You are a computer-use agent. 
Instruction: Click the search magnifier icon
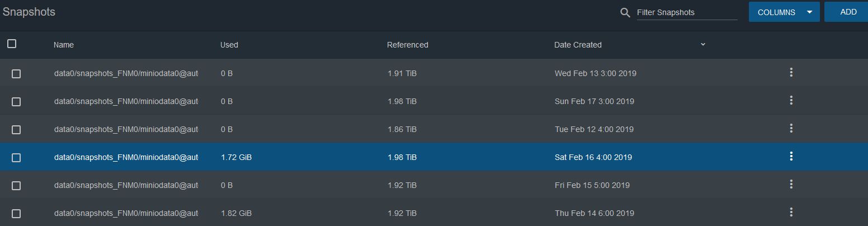click(x=625, y=12)
